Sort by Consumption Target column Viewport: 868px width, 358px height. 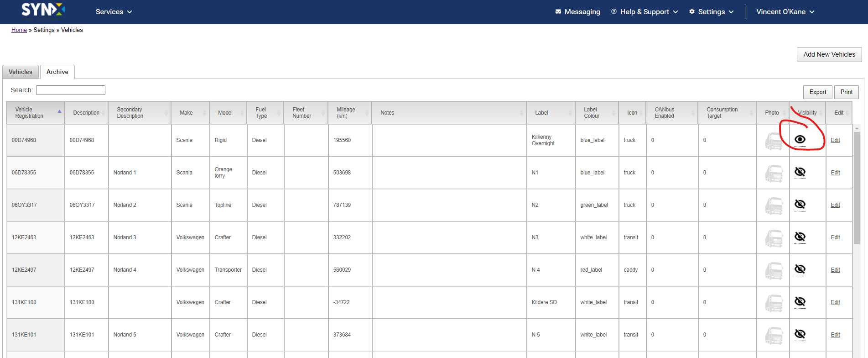(727, 113)
